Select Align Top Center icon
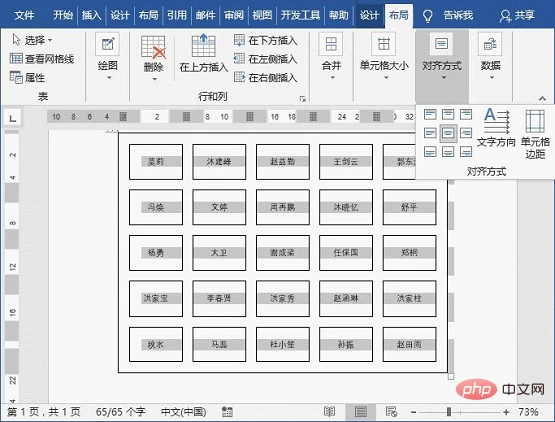The image size is (555, 422). [x=448, y=114]
